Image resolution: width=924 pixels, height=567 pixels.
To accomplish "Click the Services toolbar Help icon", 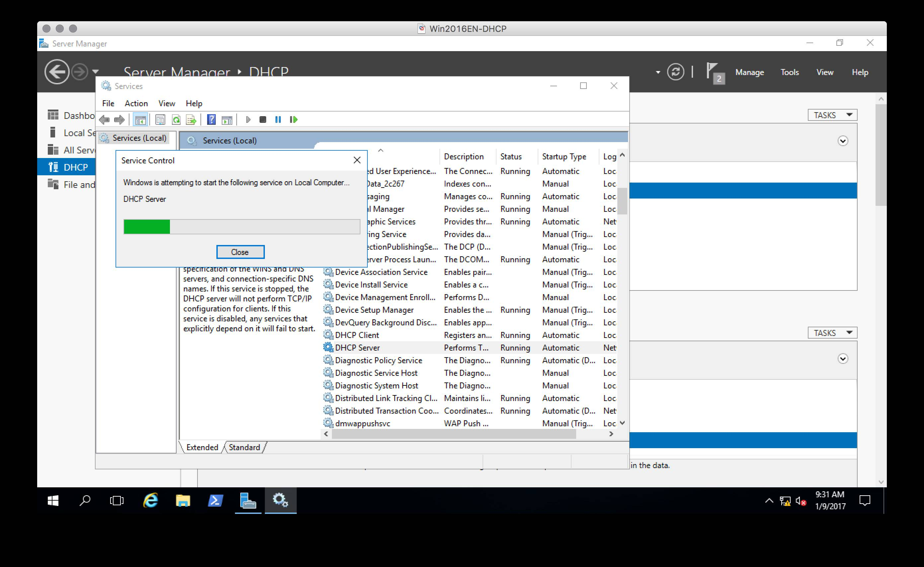I will (211, 120).
